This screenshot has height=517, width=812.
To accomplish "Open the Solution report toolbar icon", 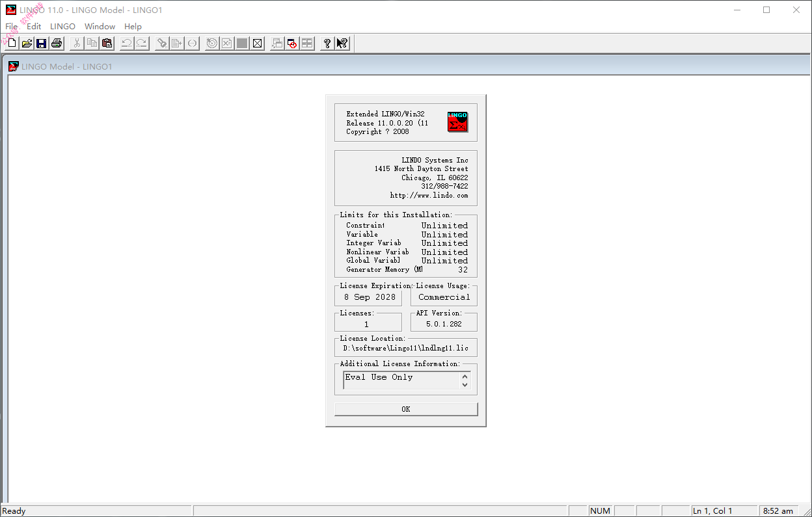I will pyautogui.click(x=226, y=44).
